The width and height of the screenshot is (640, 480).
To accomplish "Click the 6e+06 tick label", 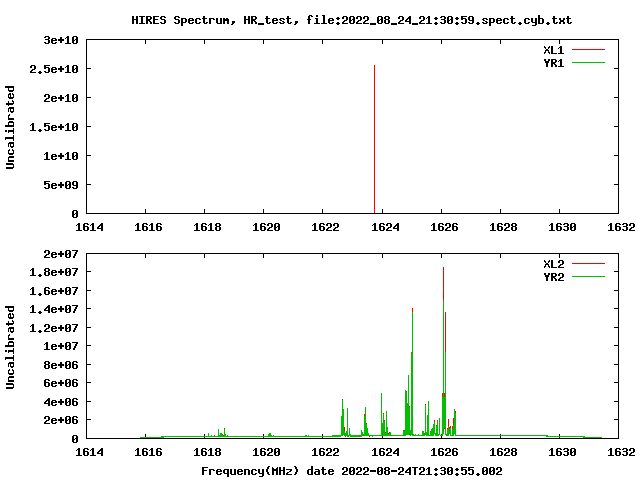I will point(61,383).
